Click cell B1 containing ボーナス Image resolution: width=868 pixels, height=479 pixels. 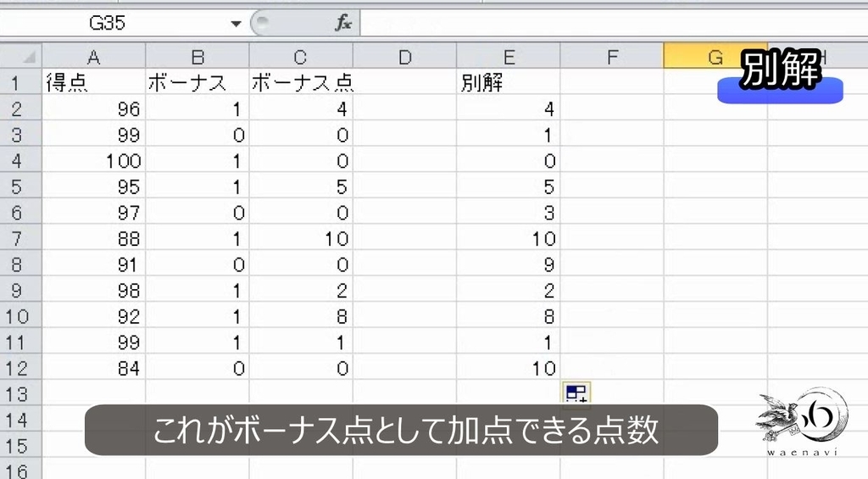pyautogui.click(x=198, y=82)
